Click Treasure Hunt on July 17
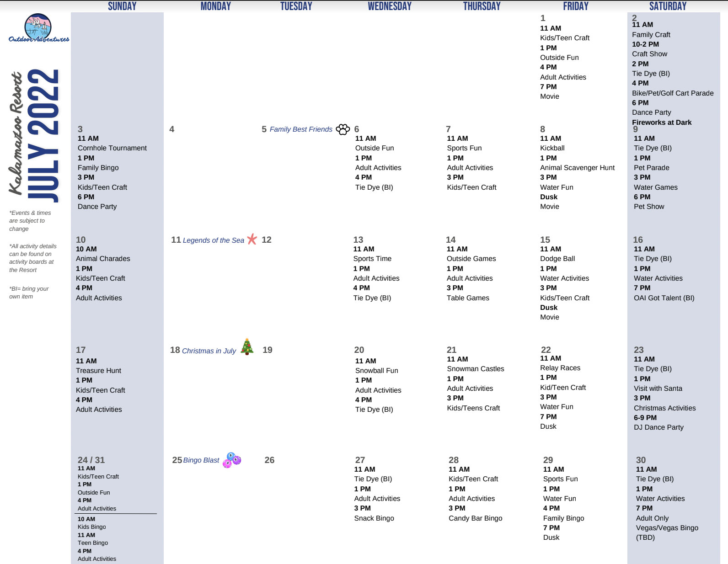Image resolution: width=728 pixels, height=564 pixels. click(x=98, y=371)
